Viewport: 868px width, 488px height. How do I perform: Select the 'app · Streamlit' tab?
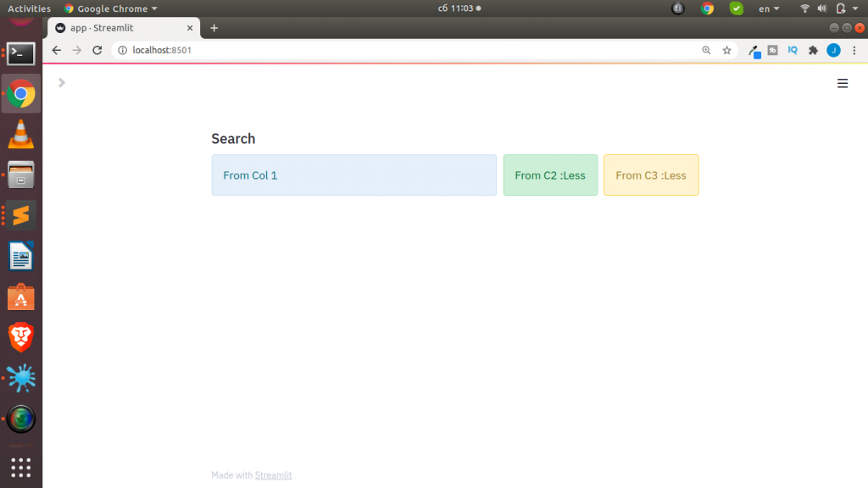tap(124, 28)
